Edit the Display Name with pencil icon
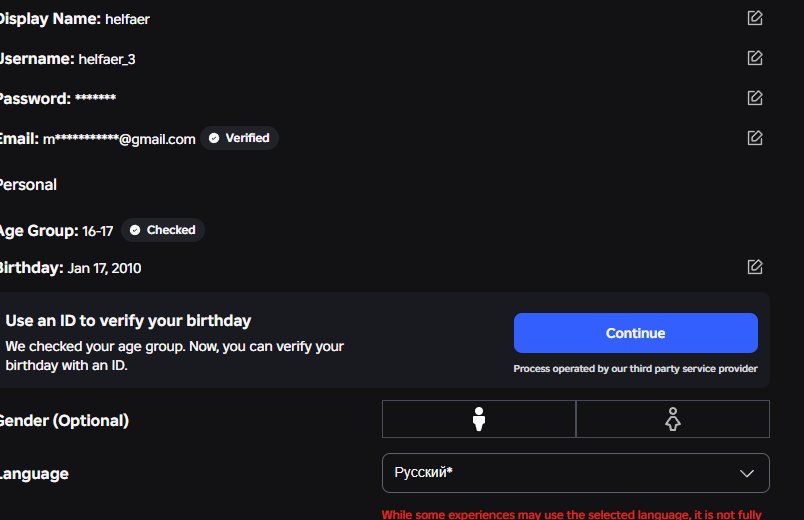Screen dimensions: 804x520 click(x=755, y=18)
